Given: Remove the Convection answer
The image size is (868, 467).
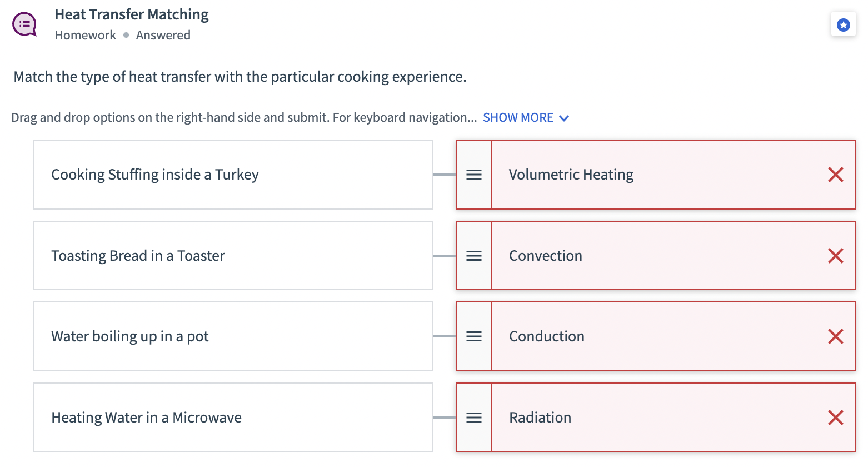Looking at the screenshot, I should pos(835,256).
